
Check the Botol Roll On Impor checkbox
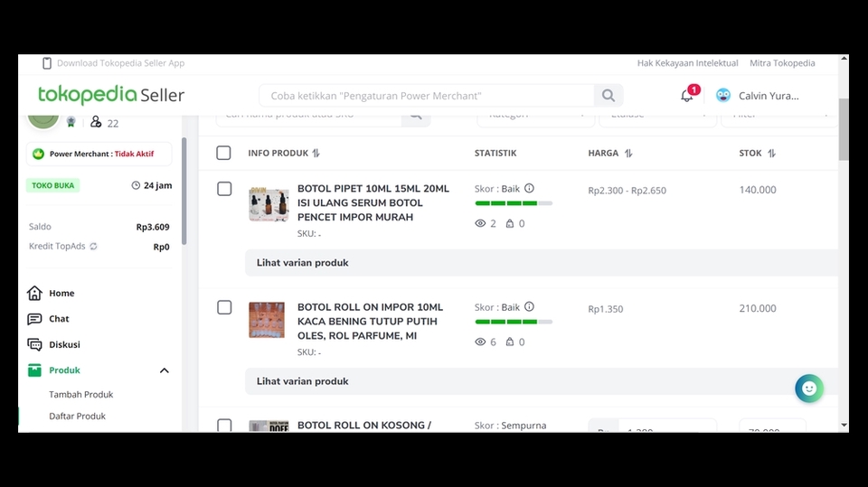pos(224,307)
